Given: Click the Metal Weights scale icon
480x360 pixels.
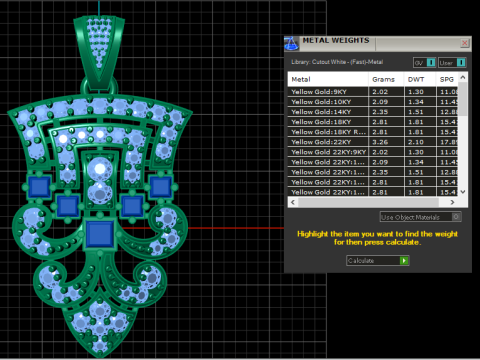Looking at the screenshot, I should (x=291, y=44).
